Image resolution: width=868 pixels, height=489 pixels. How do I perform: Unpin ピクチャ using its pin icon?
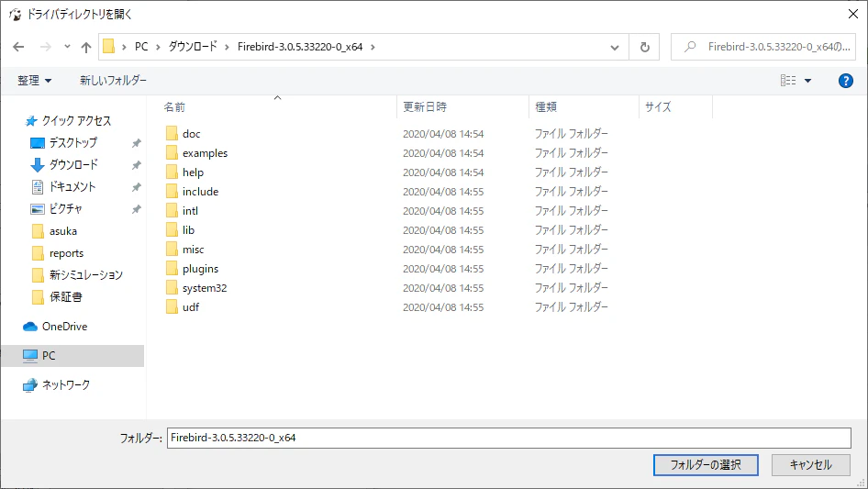pyautogui.click(x=136, y=209)
